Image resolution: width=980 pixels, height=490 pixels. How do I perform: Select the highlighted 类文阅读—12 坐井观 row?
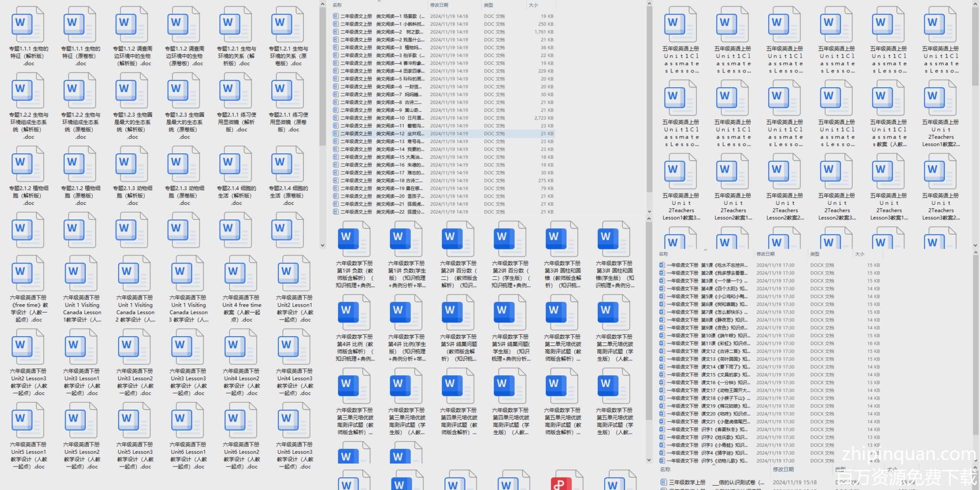tap(392, 134)
